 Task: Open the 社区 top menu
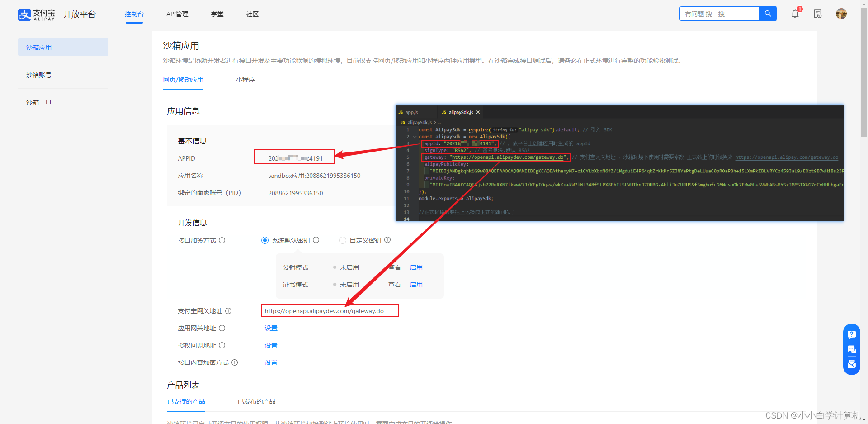pos(252,14)
